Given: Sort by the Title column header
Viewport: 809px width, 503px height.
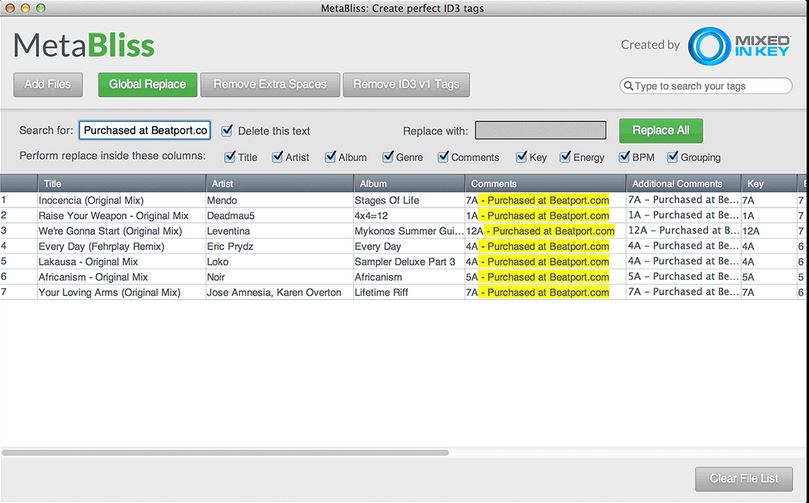Looking at the screenshot, I should click(x=122, y=184).
